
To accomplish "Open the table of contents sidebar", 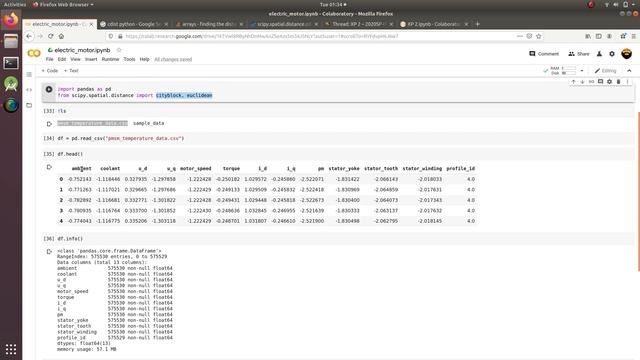I will point(29,74).
